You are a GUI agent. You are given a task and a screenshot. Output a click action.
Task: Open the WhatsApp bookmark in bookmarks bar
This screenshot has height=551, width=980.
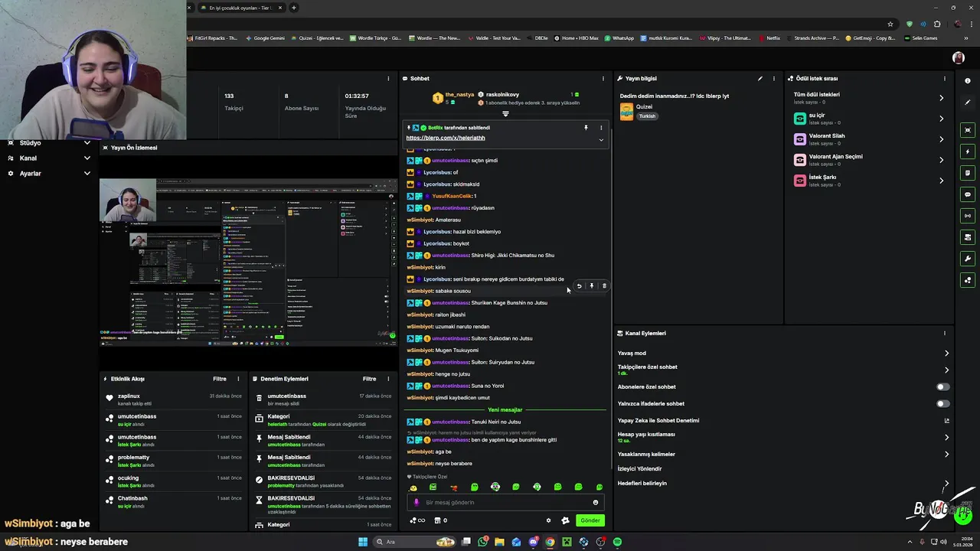coord(619,37)
